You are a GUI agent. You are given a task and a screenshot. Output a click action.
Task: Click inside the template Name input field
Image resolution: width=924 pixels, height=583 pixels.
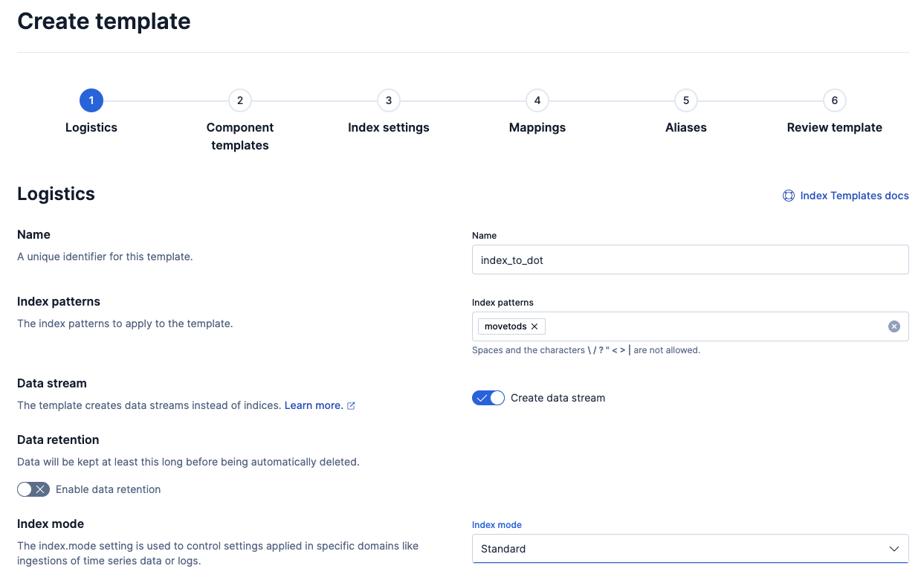click(x=690, y=260)
